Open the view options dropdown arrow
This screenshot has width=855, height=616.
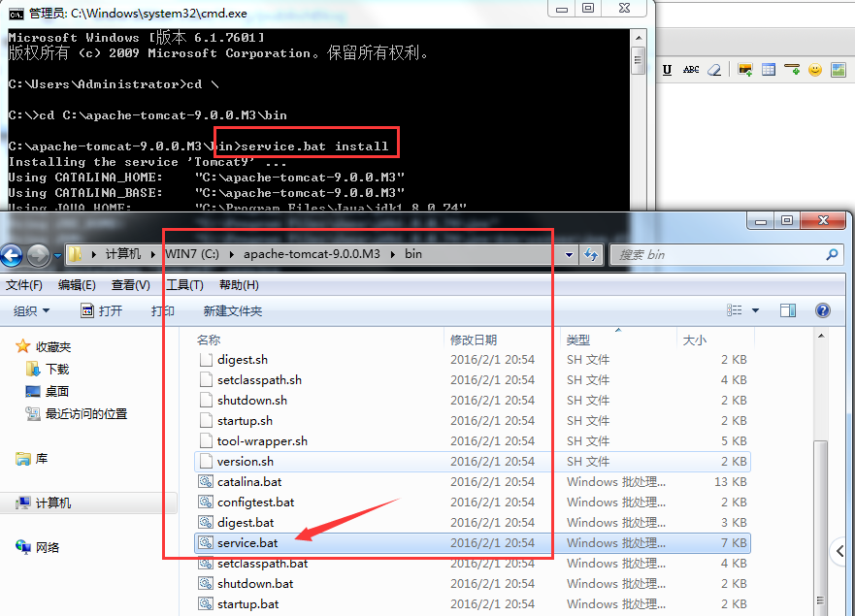coord(755,310)
